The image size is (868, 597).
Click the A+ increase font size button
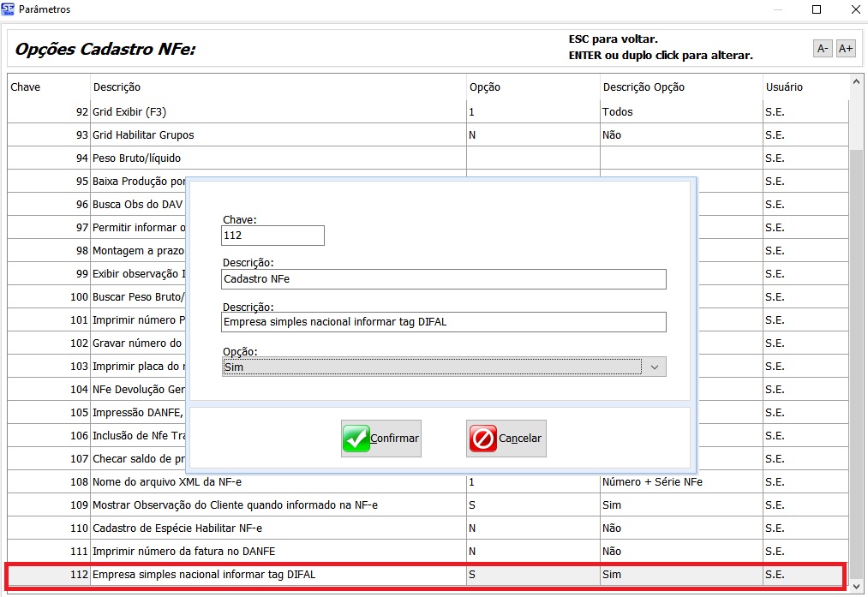click(846, 49)
